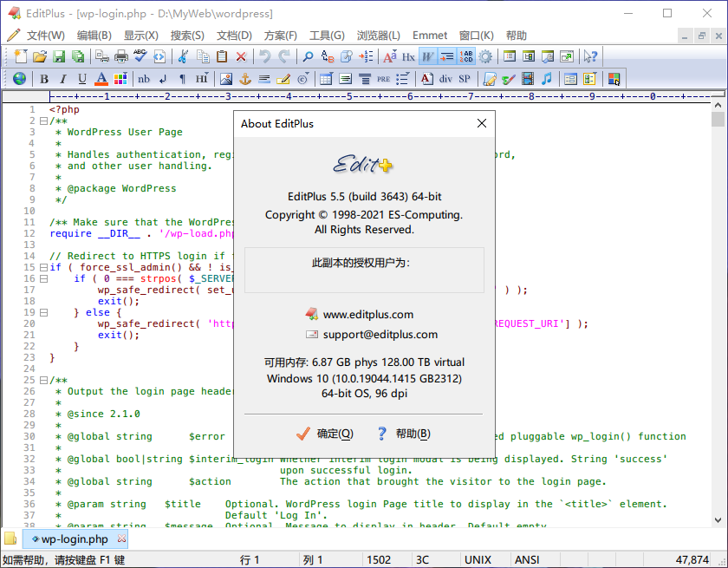This screenshot has width=728, height=568.
Task: Insert a span tag with SP
Action: (x=465, y=79)
